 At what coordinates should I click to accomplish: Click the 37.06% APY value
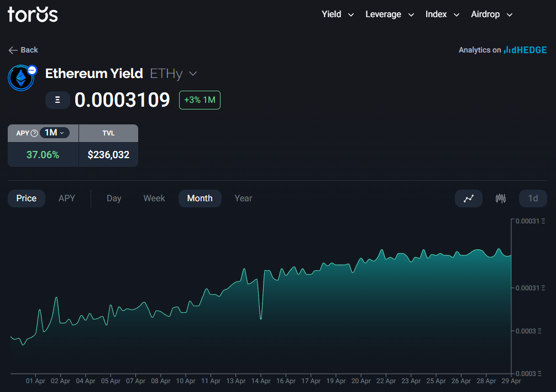tap(43, 155)
